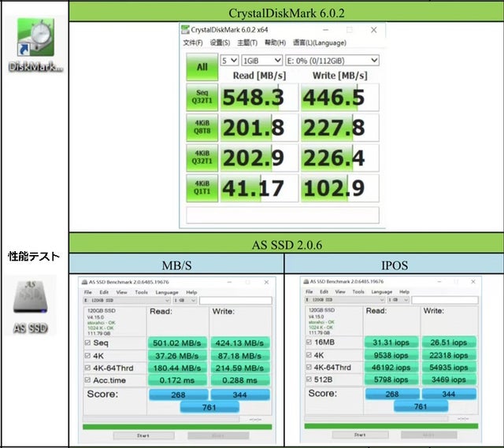Click blank text field in IPOS window toolbar
Viewport: 504px width, 448px height.
click(444, 299)
